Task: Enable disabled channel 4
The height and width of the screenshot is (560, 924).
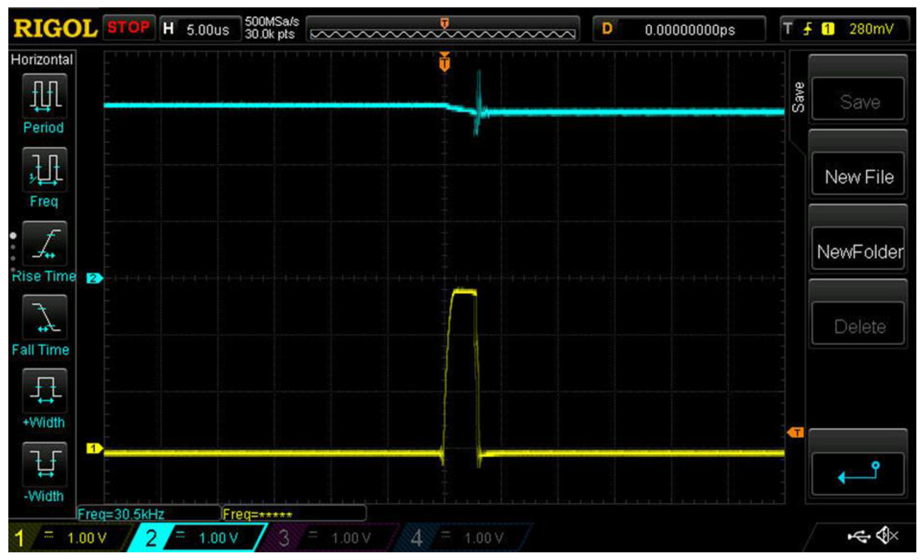Action: 463,538
